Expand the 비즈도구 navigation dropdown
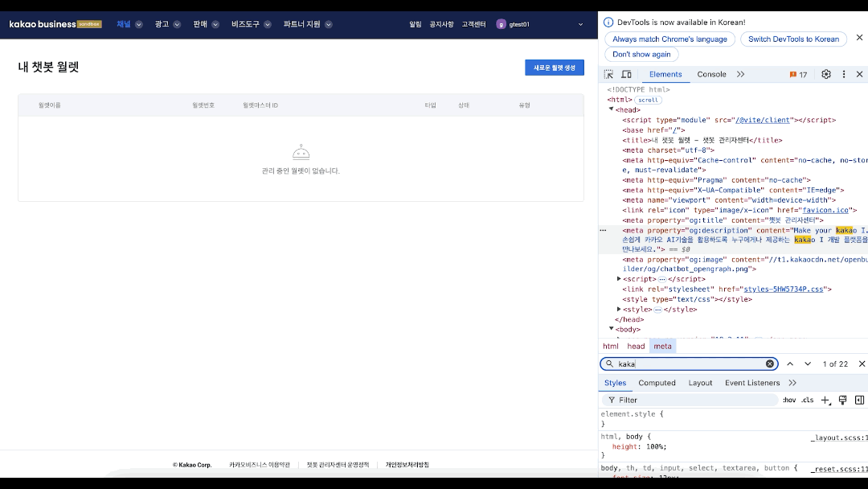868x489 pixels. tap(268, 24)
